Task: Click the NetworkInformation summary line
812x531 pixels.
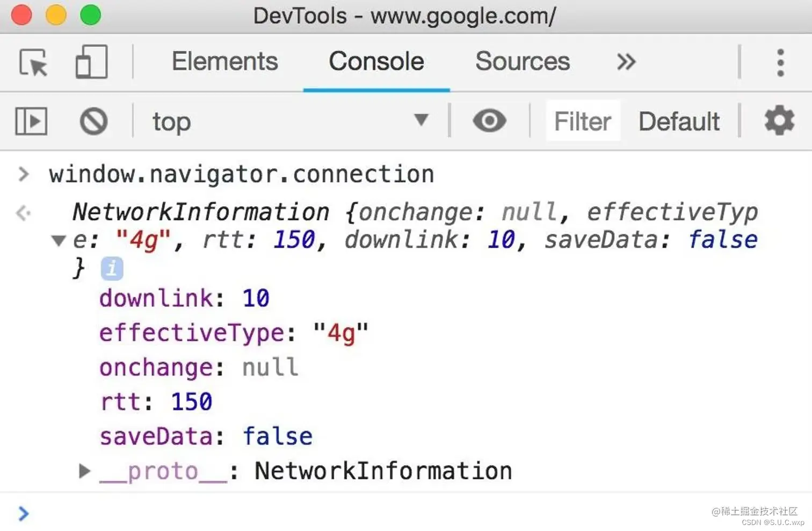Action: pyautogui.click(x=415, y=239)
